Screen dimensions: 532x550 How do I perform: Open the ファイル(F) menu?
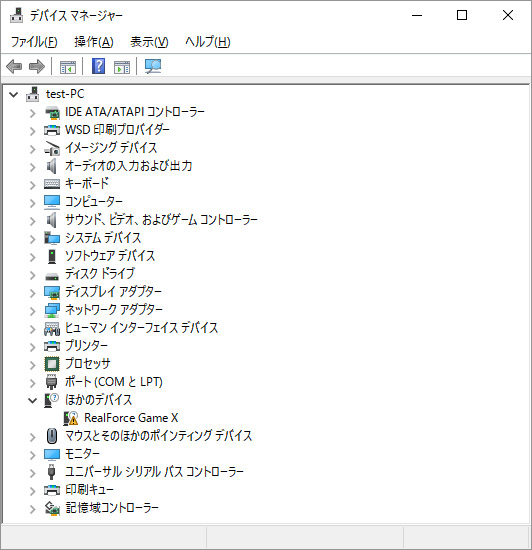coord(34,42)
